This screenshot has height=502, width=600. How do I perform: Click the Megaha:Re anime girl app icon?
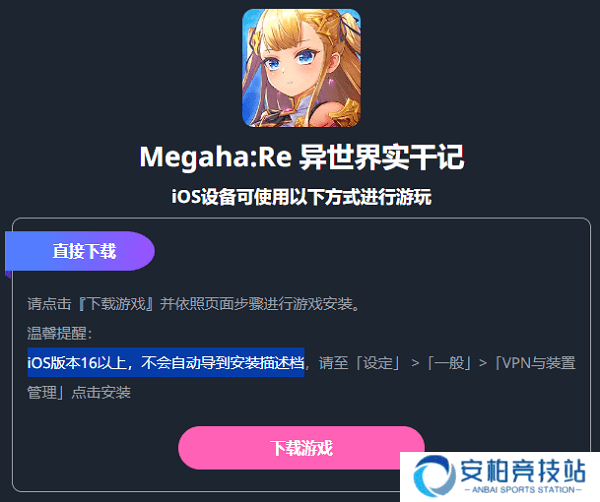301,68
